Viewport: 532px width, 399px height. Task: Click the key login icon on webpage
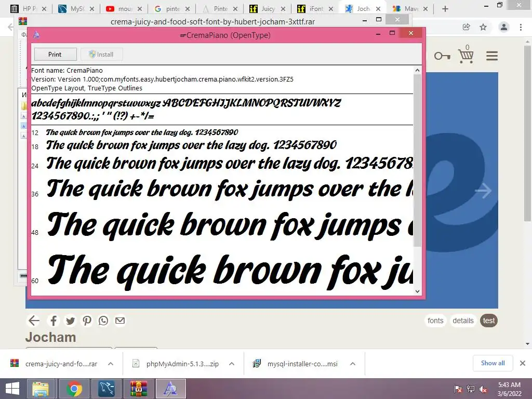coord(442,56)
